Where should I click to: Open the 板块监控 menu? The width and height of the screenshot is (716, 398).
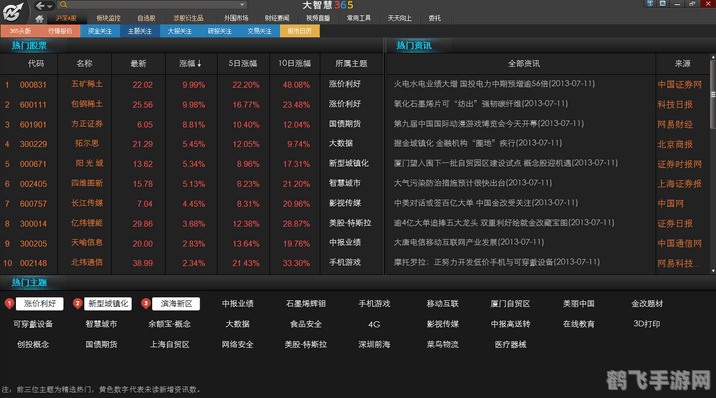[x=108, y=18]
